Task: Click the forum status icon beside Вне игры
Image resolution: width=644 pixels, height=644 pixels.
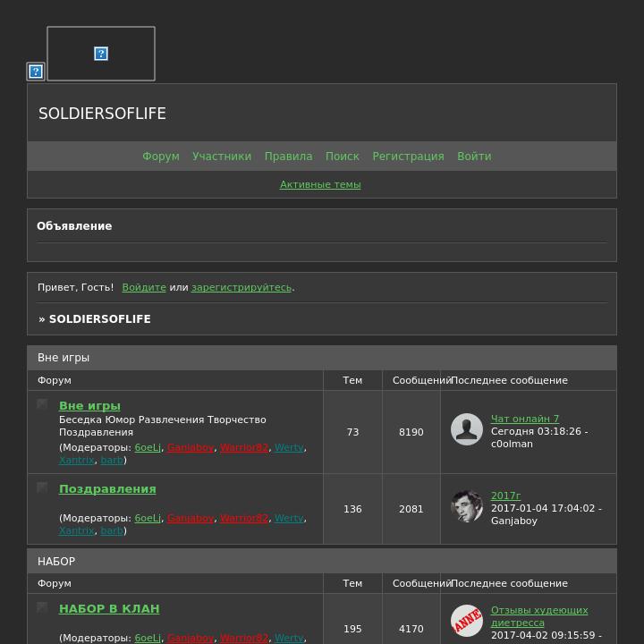Action: pos(42,404)
